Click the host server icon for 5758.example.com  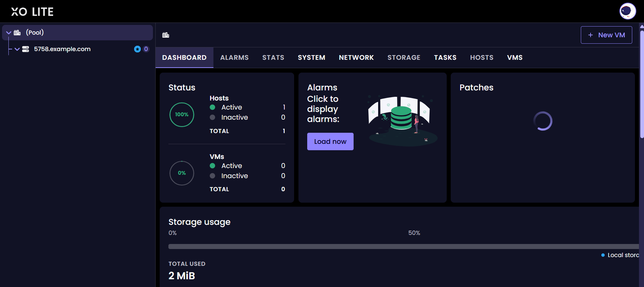26,49
